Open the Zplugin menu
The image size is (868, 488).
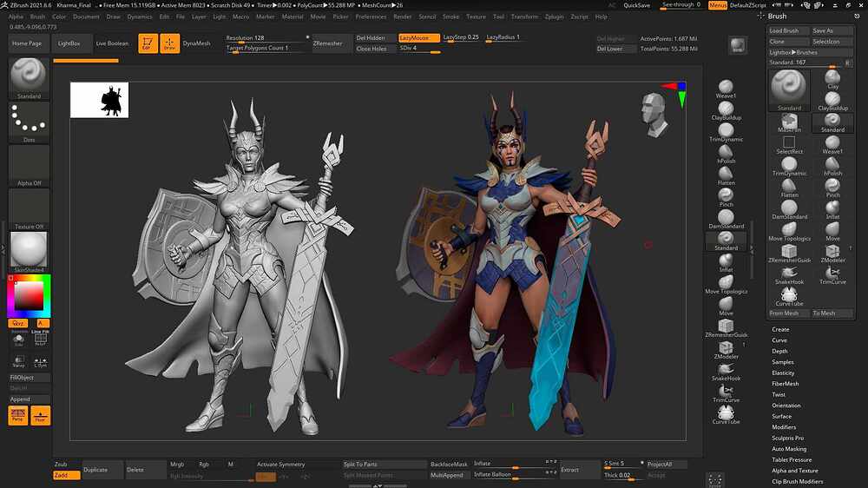tap(554, 16)
